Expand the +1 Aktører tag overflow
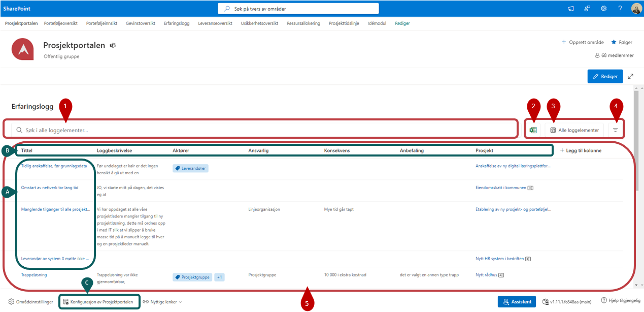 pyautogui.click(x=219, y=277)
